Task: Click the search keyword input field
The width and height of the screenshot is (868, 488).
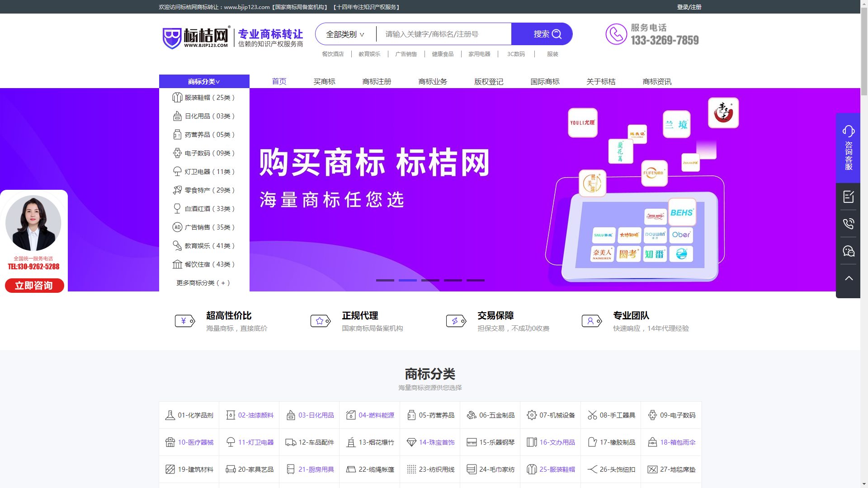Action: pyautogui.click(x=443, y=33)
